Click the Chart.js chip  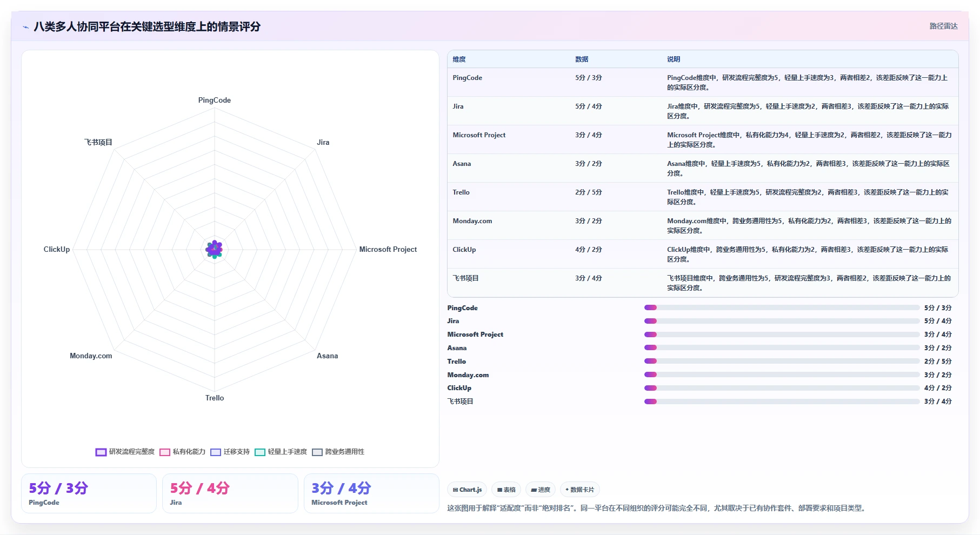click(x=467, y=490)
